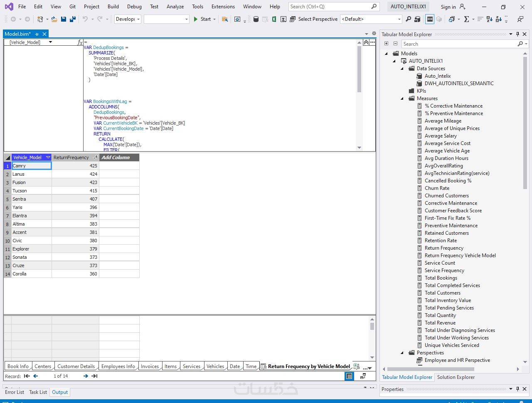Go to the last record arrow

(94, 376)
